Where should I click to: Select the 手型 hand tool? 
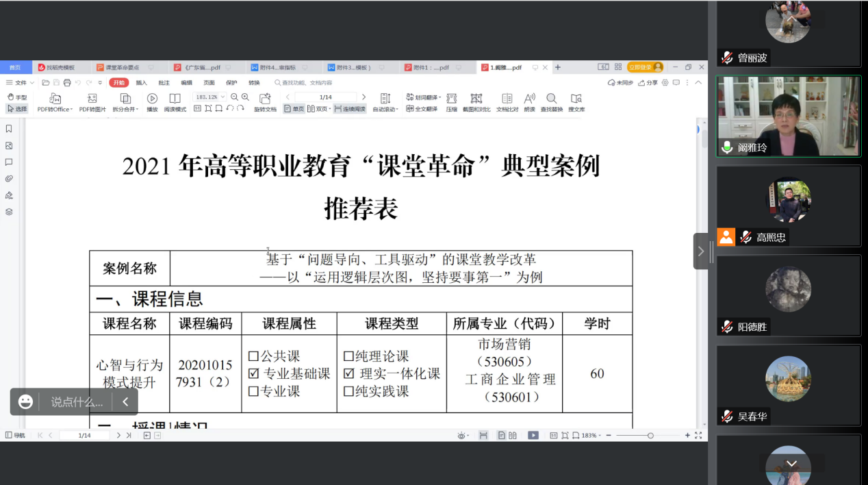click(x=16, y=97)
